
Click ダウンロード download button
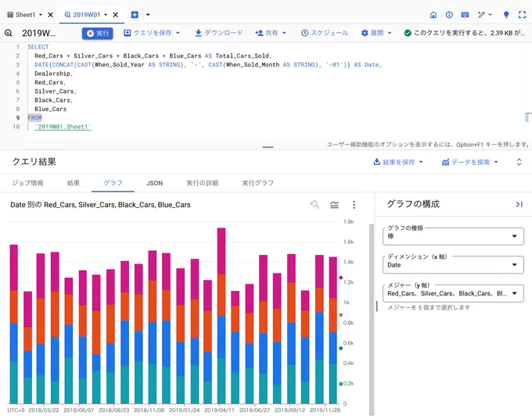tap(219, 33)
